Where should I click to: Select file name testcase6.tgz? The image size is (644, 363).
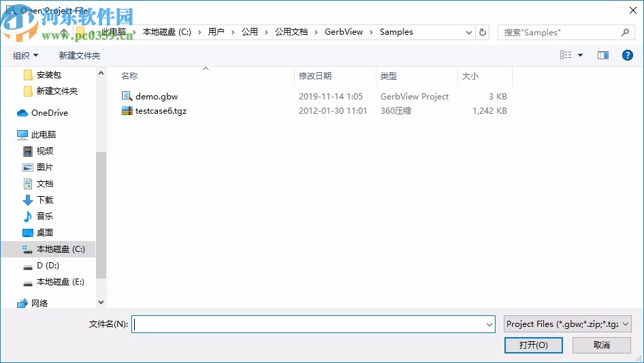tap(161, 111)
